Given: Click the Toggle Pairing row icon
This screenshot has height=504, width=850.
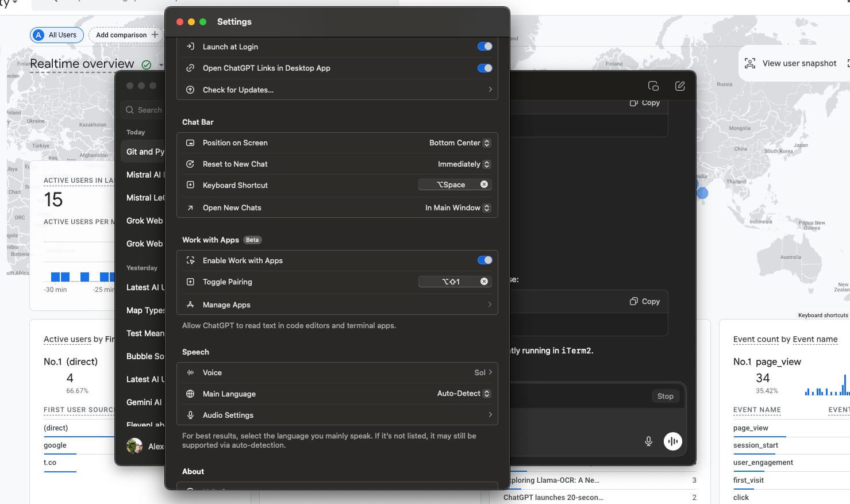Looking at the screenshot, I should click(190, 282).
